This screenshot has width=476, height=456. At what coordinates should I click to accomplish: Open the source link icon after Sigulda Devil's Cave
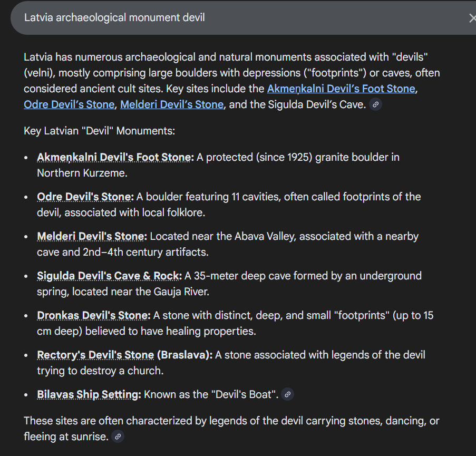pyautogui.click(x=375, y=104)
